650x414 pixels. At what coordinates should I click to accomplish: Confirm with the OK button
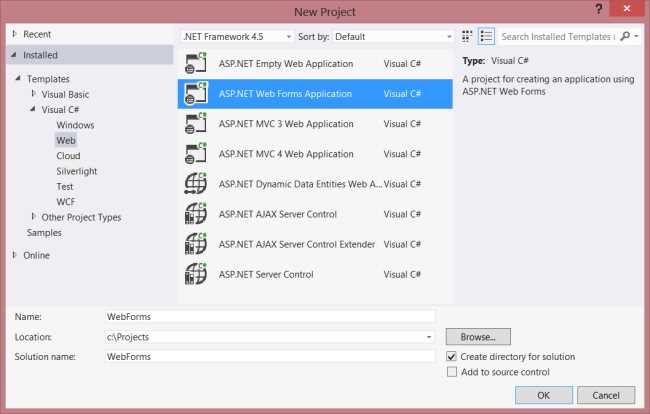pyautogui.click(x=543, y=395)
